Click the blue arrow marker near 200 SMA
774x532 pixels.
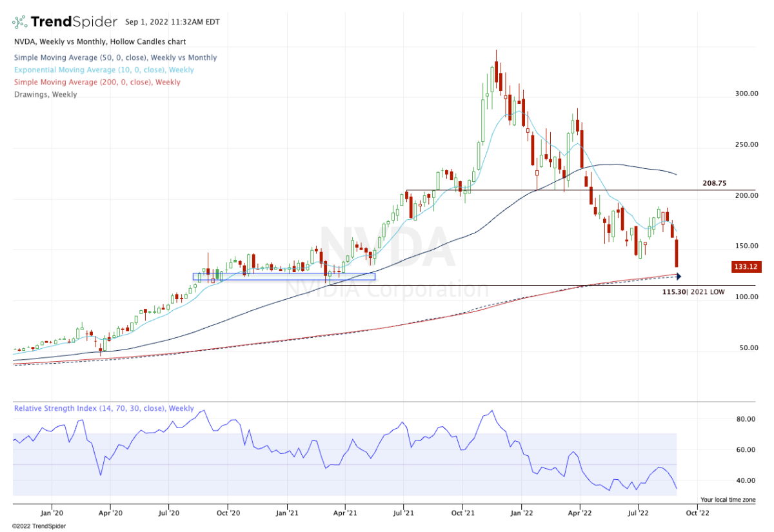coord(678,276)
